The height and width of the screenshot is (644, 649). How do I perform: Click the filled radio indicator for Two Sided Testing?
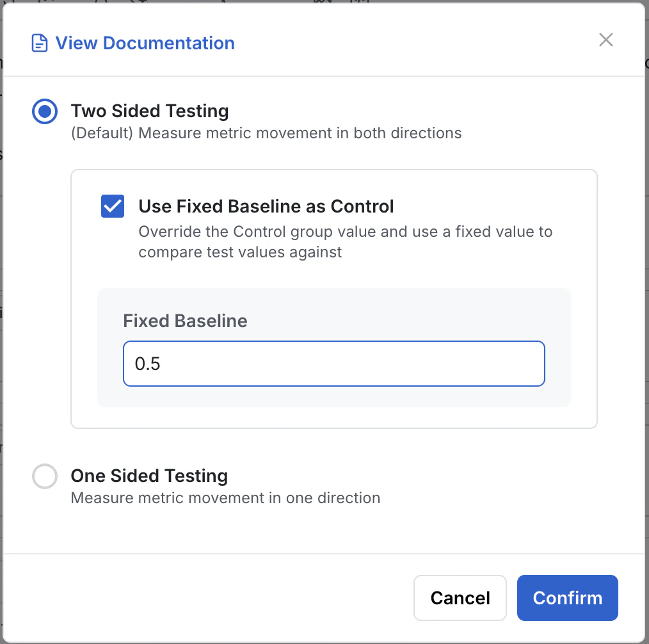pyautogui.click(x=44, y=111)
